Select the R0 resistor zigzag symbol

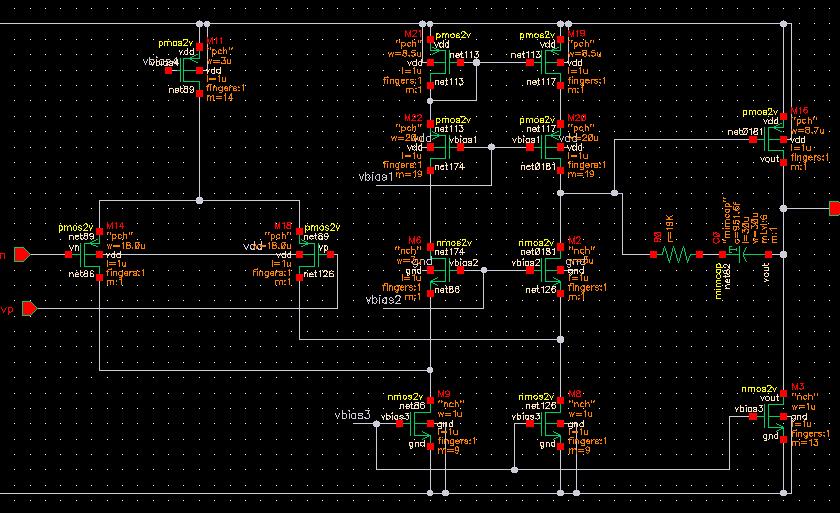677,254
